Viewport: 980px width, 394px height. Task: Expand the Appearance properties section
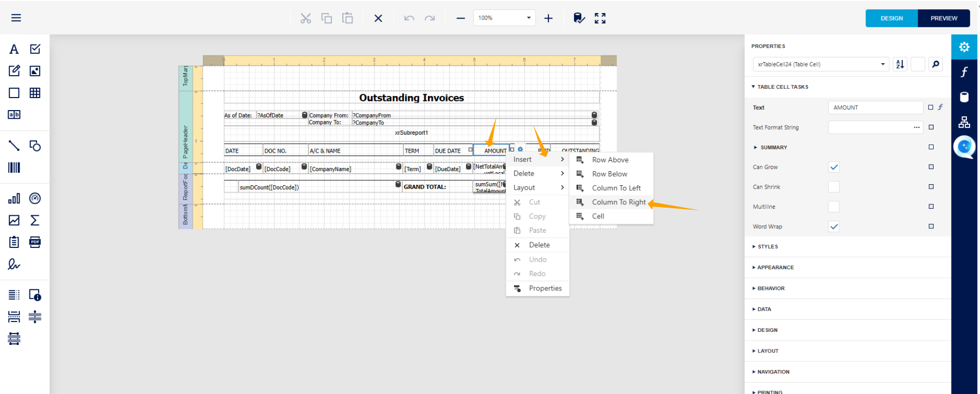coord(775,268)
